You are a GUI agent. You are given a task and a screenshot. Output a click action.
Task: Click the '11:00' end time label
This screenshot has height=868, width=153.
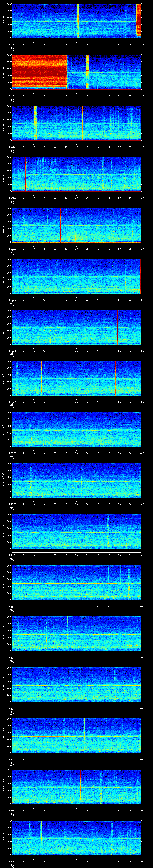(141, 504)
